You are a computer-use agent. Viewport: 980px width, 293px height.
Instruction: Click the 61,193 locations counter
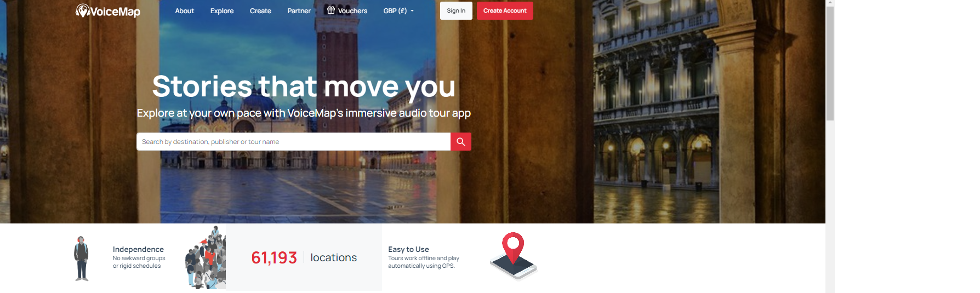point(304,257)
